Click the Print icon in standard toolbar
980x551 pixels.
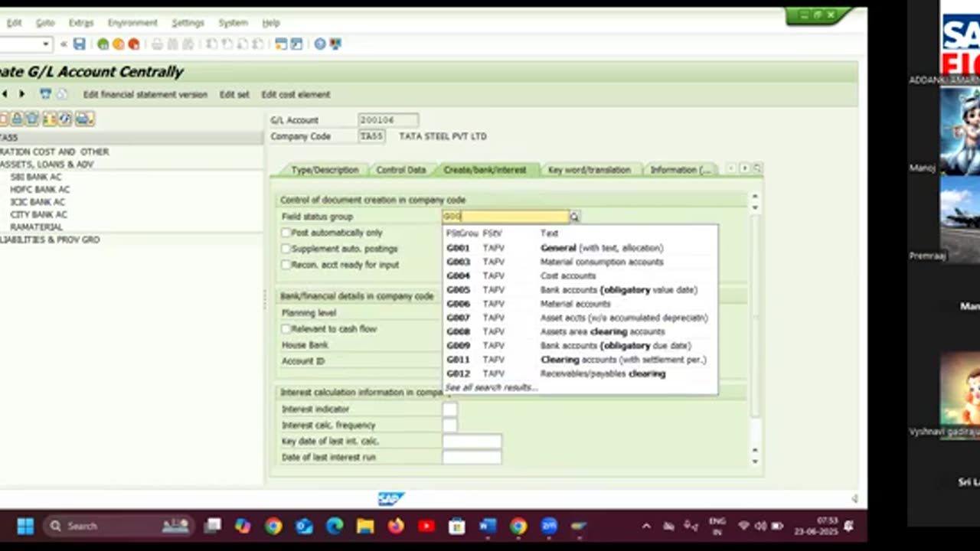pos(158,44)
